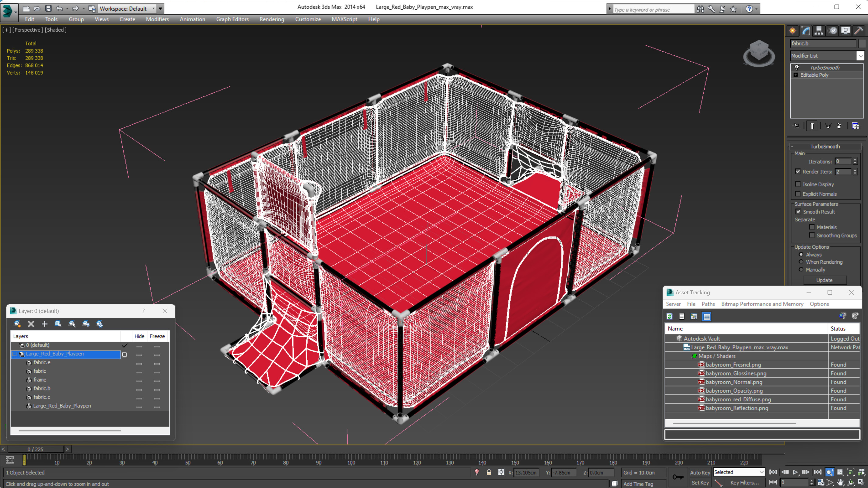The width and height of the screenshot is (868, 488).
Task: Open the Display command panel tab
Action: pos(845,31)
